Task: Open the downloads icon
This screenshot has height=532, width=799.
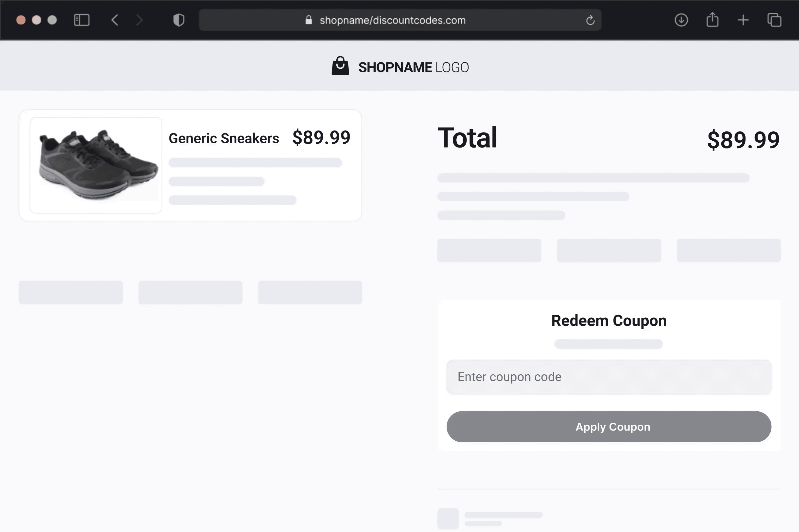Action: click(681, 20)
